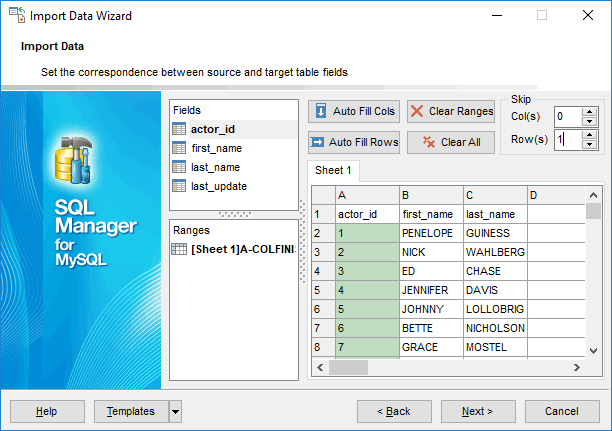612x431 pixels.
Task: Switch to the Sheet 1 tab
Action: 331,170
